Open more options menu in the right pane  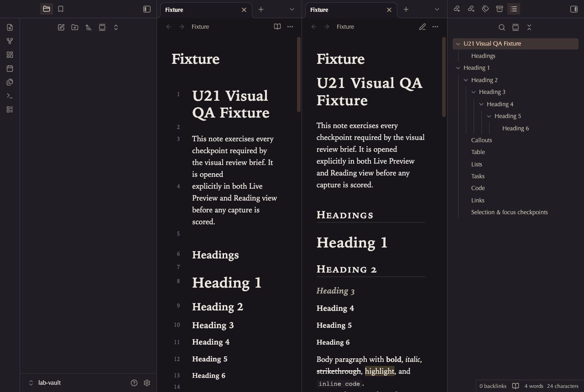point(435,27)
